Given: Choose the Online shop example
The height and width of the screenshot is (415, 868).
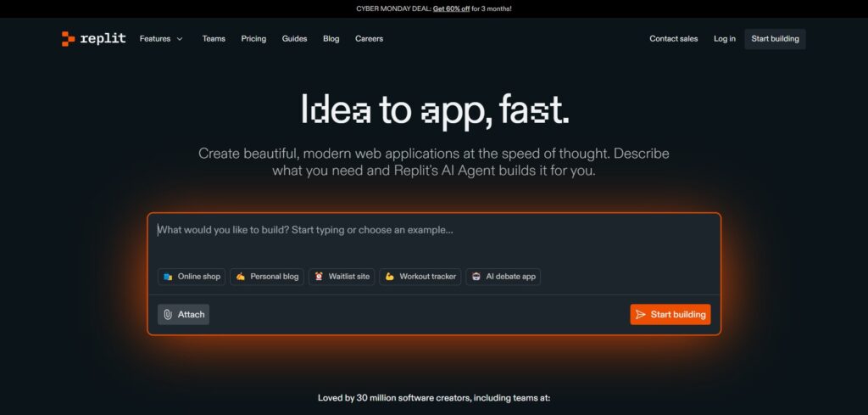Looking at the screenshot, I should click(x=192, y=277).
